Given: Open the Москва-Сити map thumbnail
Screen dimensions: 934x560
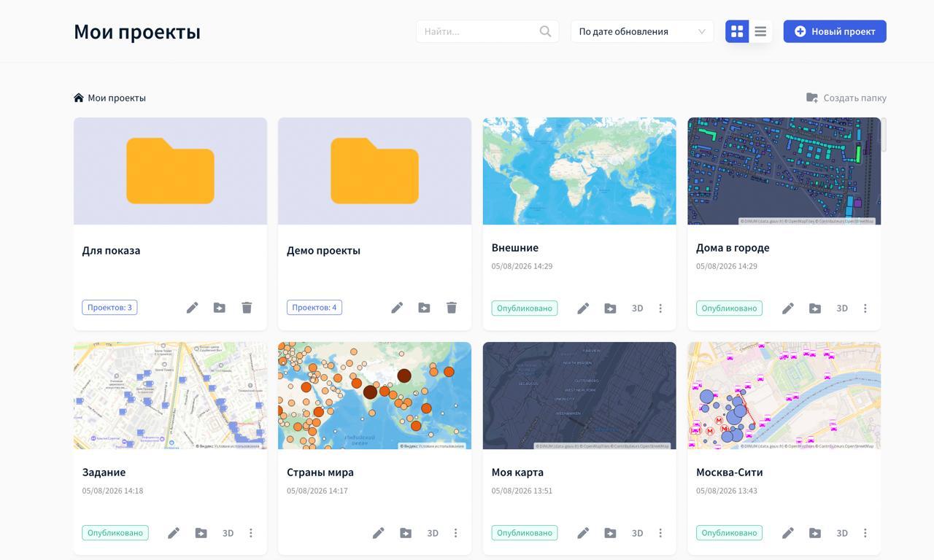Looking at the screenshot, I should [784, 396].
